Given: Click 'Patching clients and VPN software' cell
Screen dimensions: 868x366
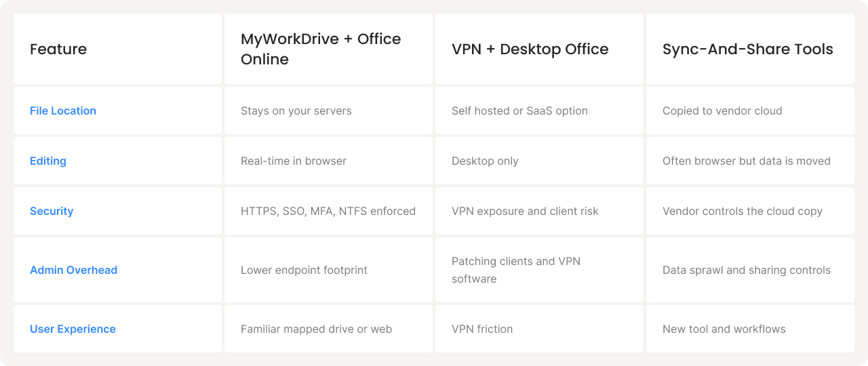Looking at the screenshot, I should click(515, 270).
